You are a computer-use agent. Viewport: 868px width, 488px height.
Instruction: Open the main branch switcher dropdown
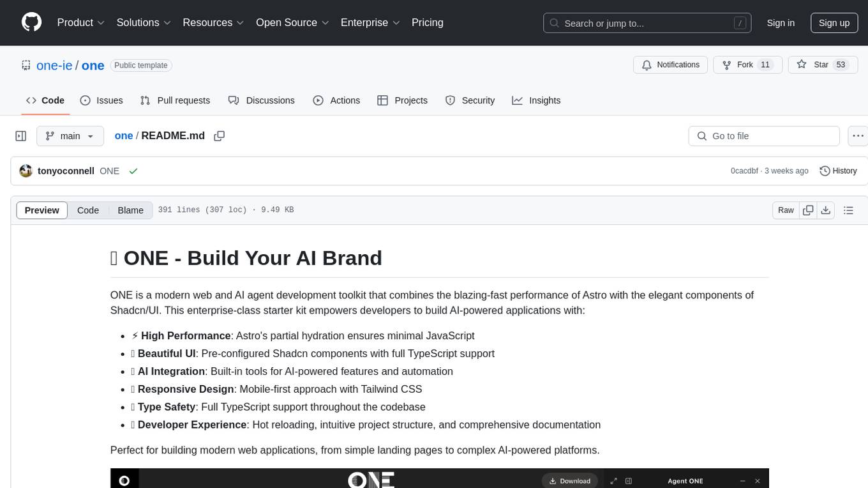(70, 136)
